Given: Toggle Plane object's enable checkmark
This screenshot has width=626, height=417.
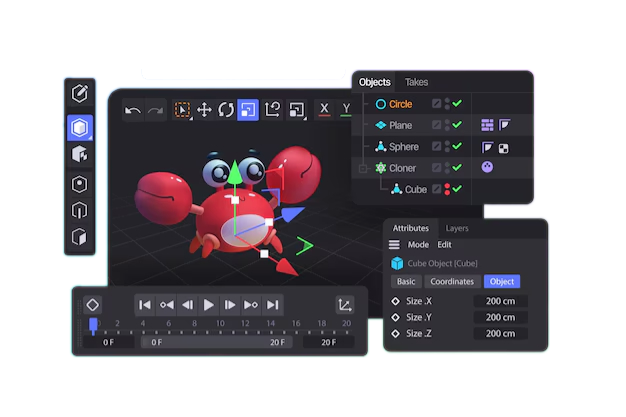Looking at the screenshot, I should (458, 125).
